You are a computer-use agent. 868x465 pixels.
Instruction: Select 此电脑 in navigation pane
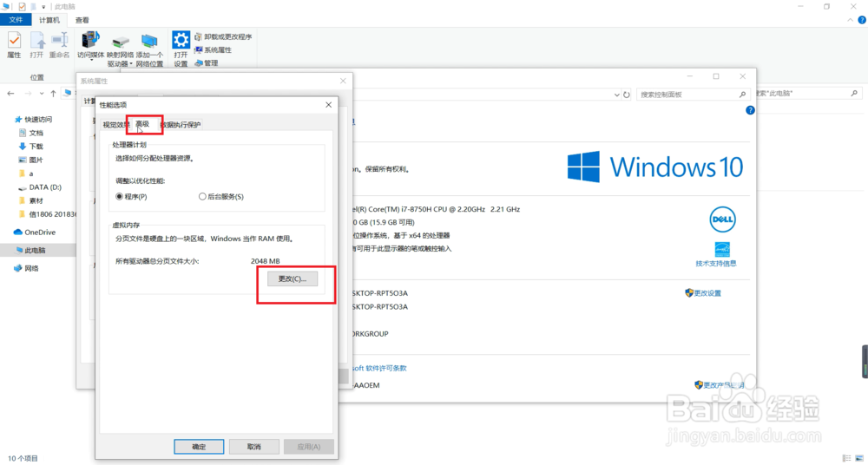(31, 250)
